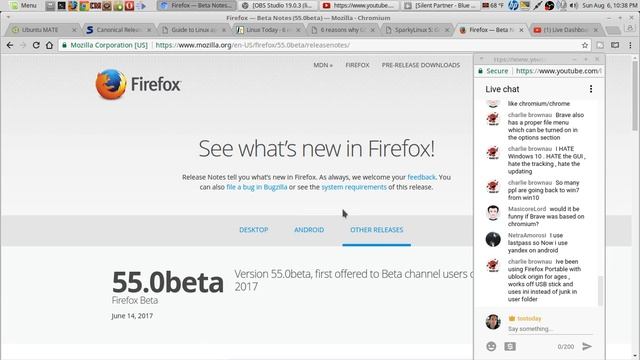Launch Opera from the panel launcher
640x360 pixels.
[x=129, y=6]
